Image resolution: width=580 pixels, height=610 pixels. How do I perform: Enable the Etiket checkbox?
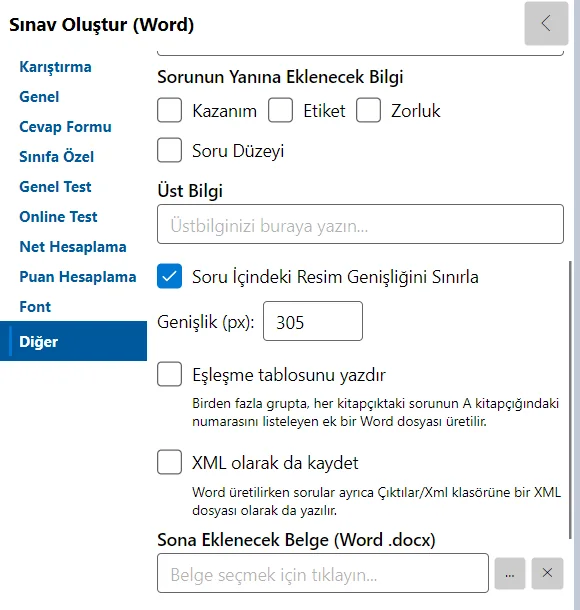point(280,110)
